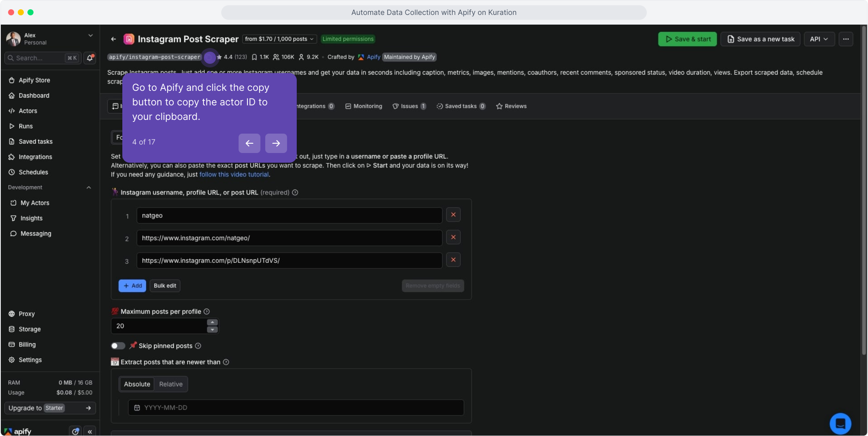Open the Monitoring tab

click(364, 106)
